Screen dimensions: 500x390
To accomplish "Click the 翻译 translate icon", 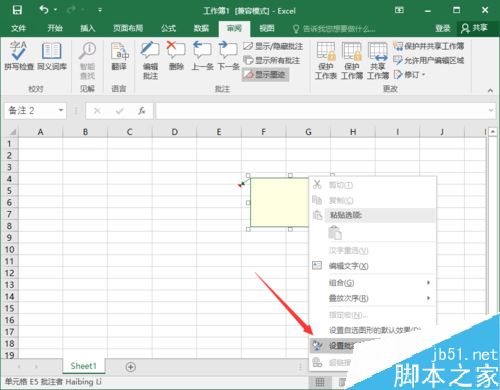I will (x=119, y=56).
